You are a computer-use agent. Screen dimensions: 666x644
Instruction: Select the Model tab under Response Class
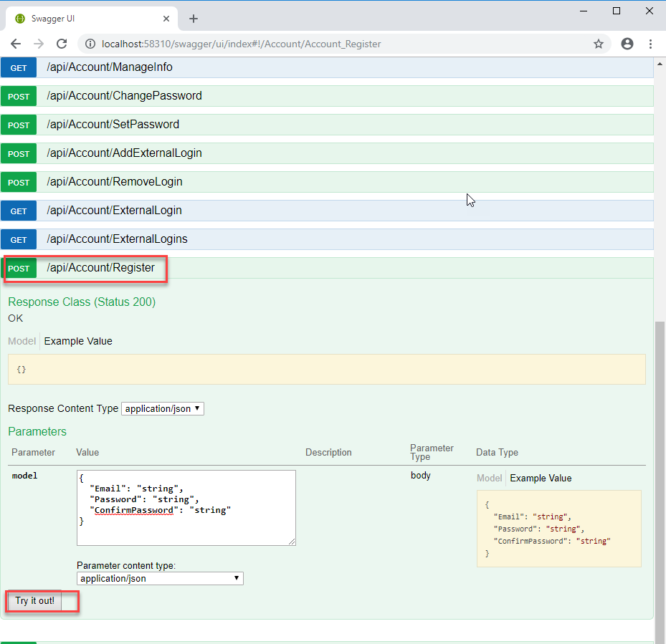[21, 341]
